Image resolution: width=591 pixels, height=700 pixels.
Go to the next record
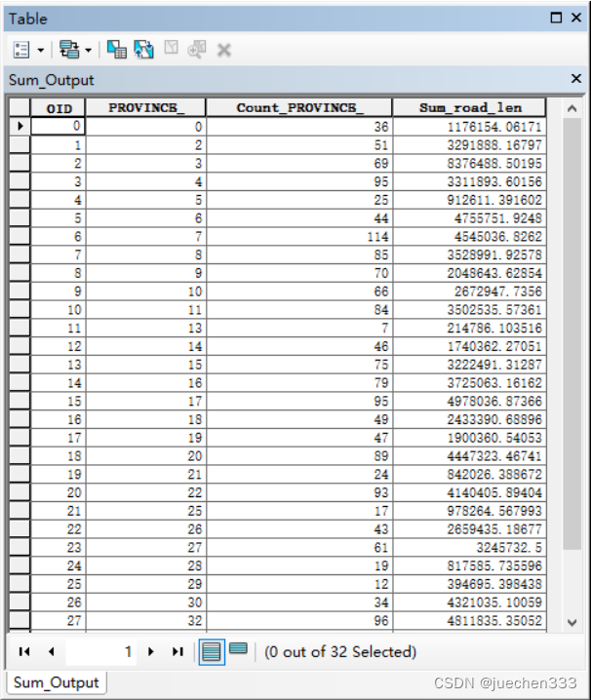[151, 652]
